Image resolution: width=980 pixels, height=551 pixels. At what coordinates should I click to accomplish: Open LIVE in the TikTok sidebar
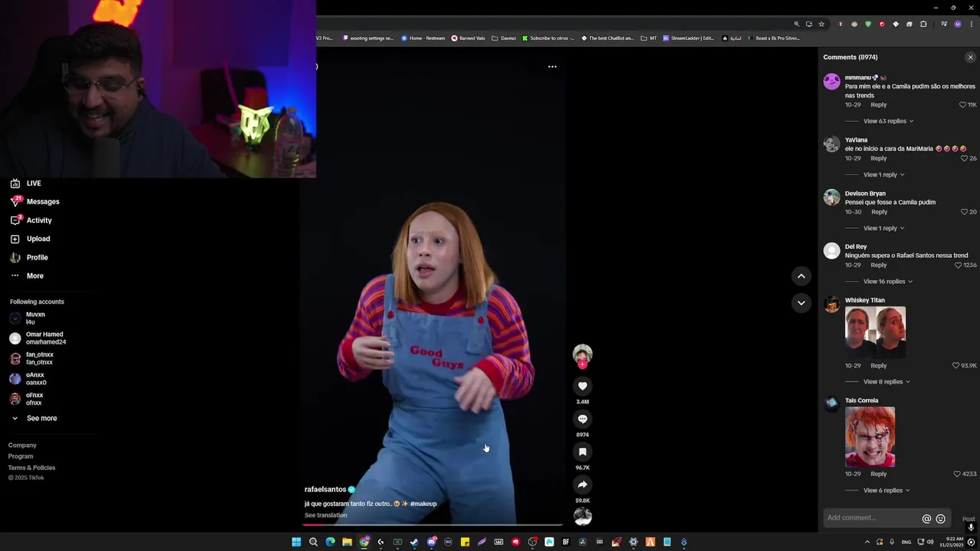25,184
